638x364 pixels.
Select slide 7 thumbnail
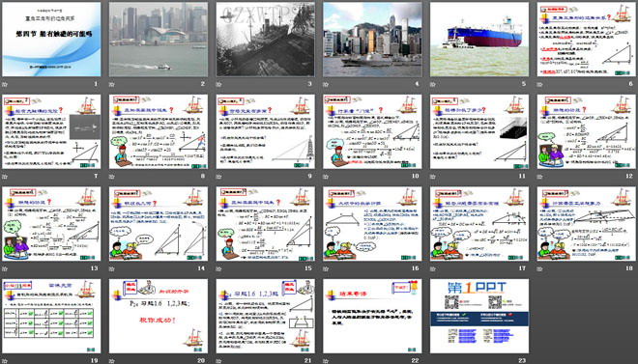coord(51,131)
